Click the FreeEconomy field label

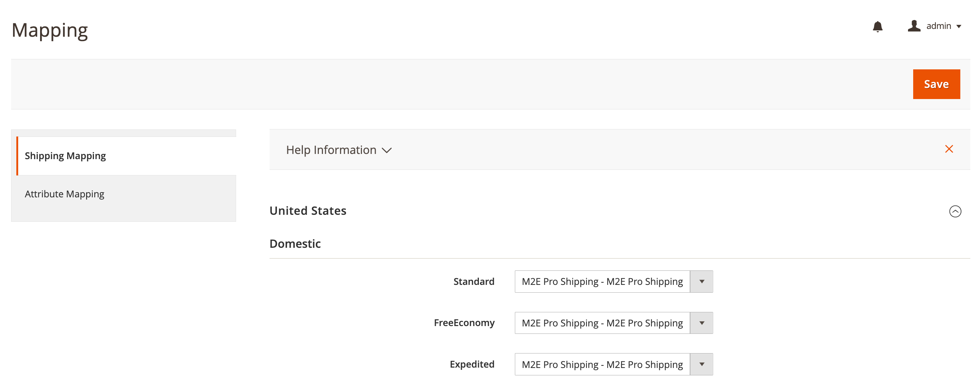coord(464,323)
